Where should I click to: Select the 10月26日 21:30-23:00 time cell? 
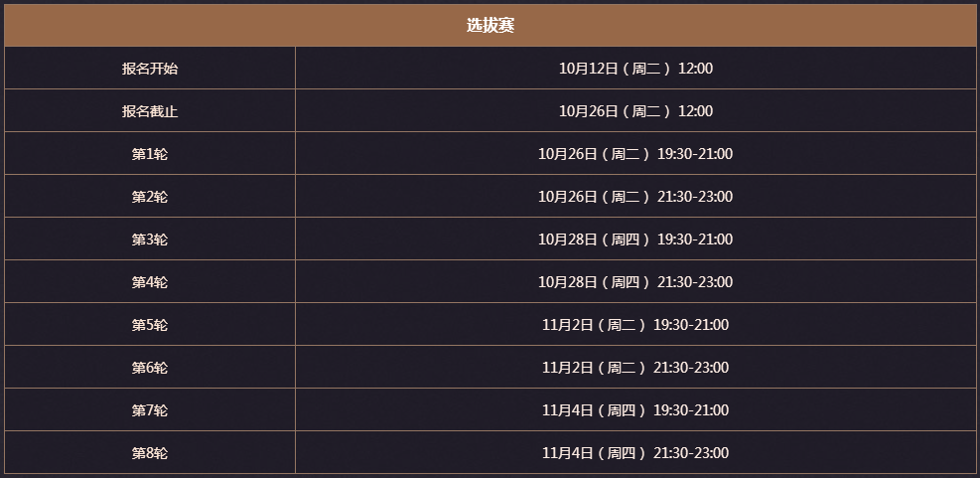(635, 197)
